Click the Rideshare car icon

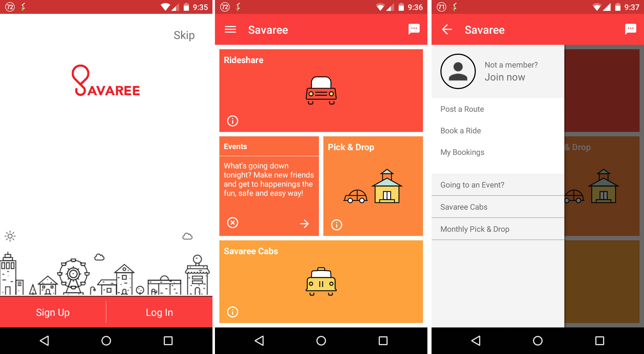coord(321,91)
